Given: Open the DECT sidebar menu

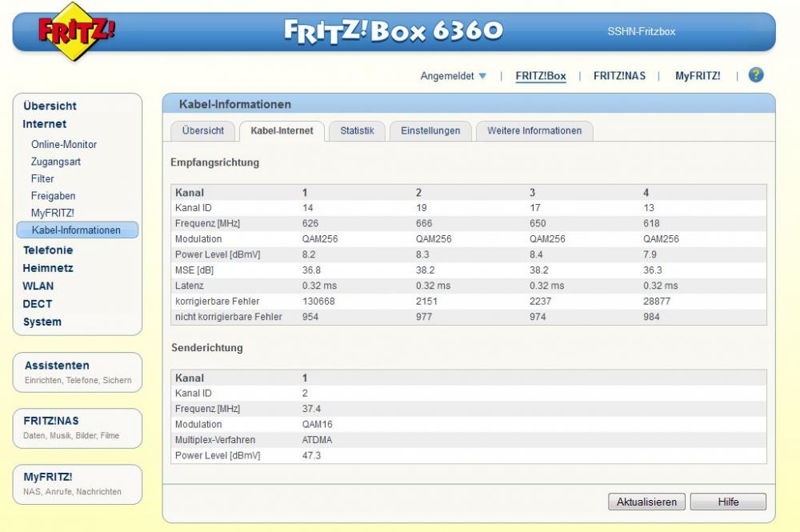Looking at the screenshot, I should pyautogui.click(x=38, y=304).
